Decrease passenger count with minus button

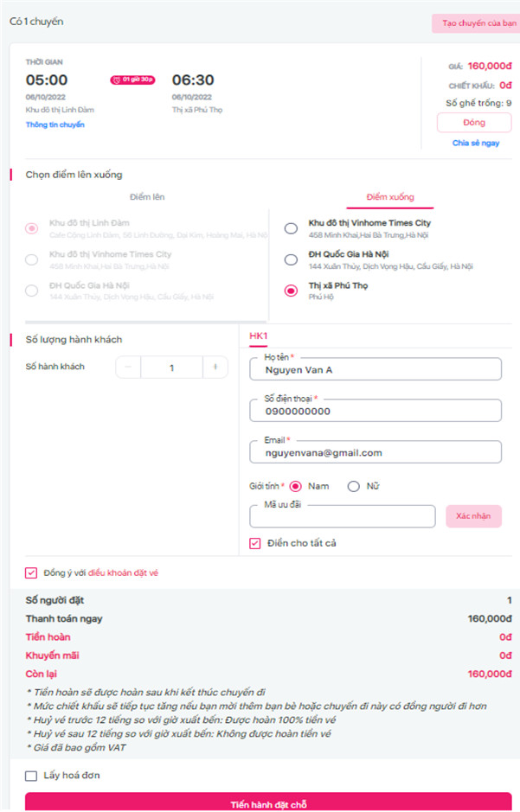[x=128, y=368]
